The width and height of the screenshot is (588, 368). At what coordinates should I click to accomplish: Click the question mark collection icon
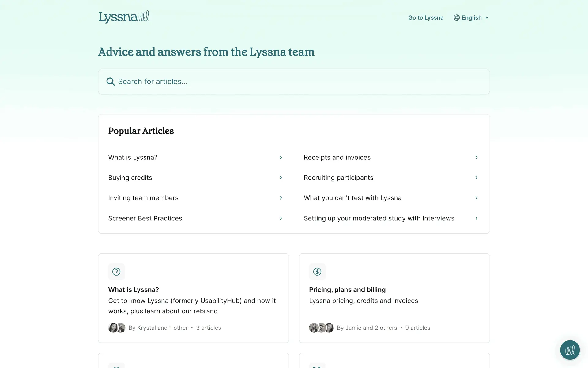pos(116,272)
